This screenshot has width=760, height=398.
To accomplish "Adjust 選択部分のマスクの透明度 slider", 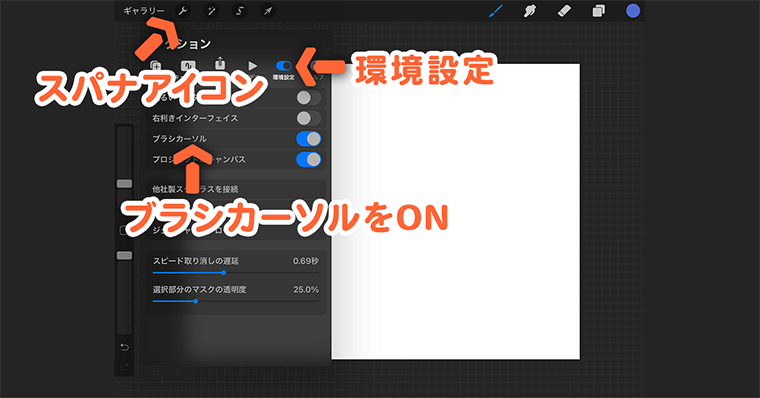I will point(236,301).
